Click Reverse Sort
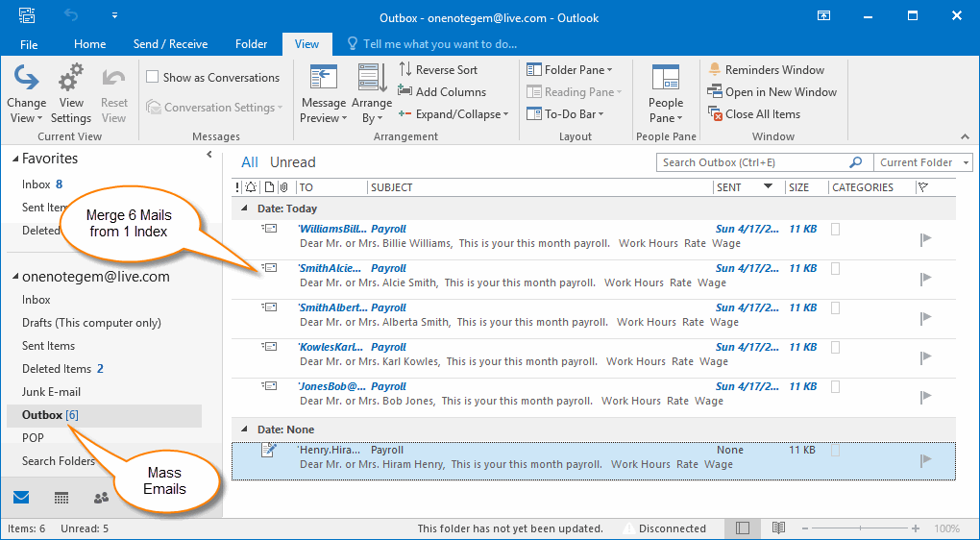980x540 pixels. pos(438,69)
